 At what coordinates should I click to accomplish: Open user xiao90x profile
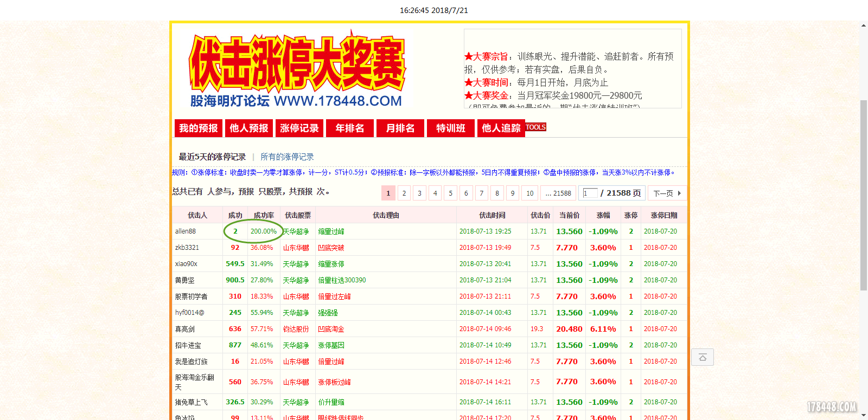tap(186, 264)
